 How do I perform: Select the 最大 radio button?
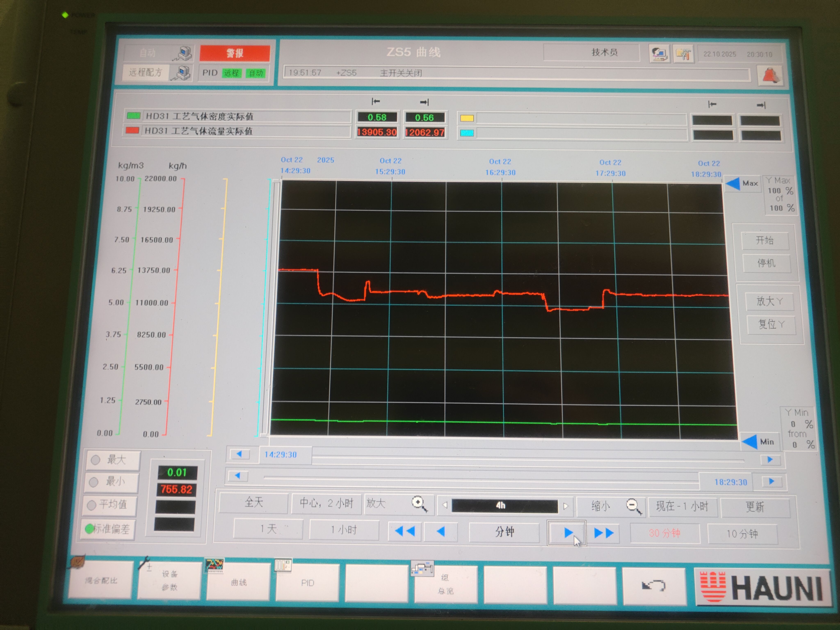tap(96, 460)
